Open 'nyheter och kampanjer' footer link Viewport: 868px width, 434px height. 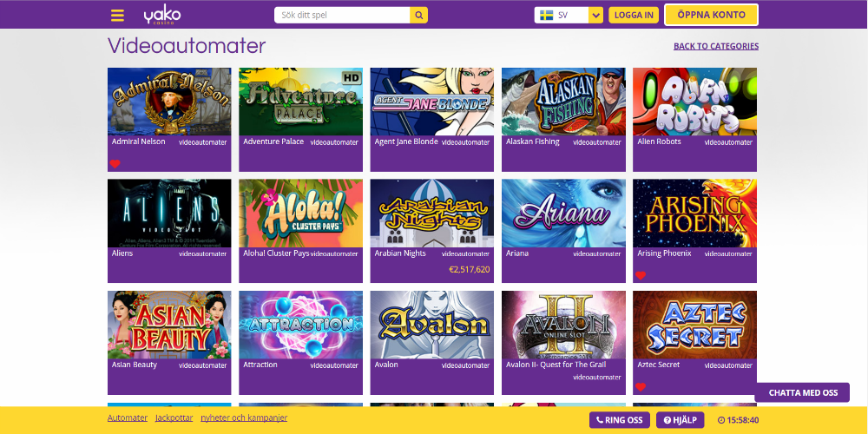click(244, 418)
